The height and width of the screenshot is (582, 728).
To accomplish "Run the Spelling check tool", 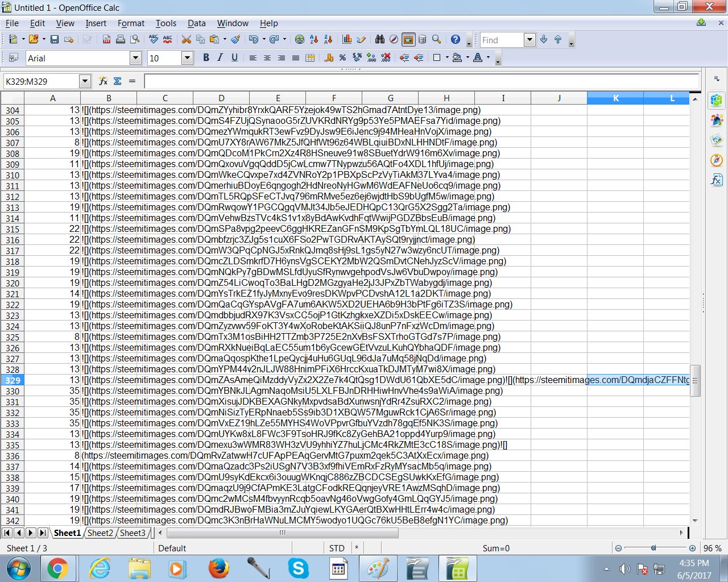I will [x=153, y=39].
